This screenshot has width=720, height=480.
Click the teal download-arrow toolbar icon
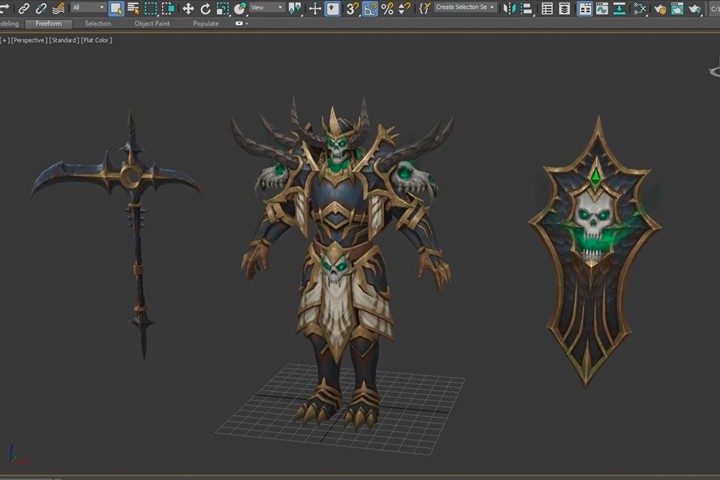[619, 8]
